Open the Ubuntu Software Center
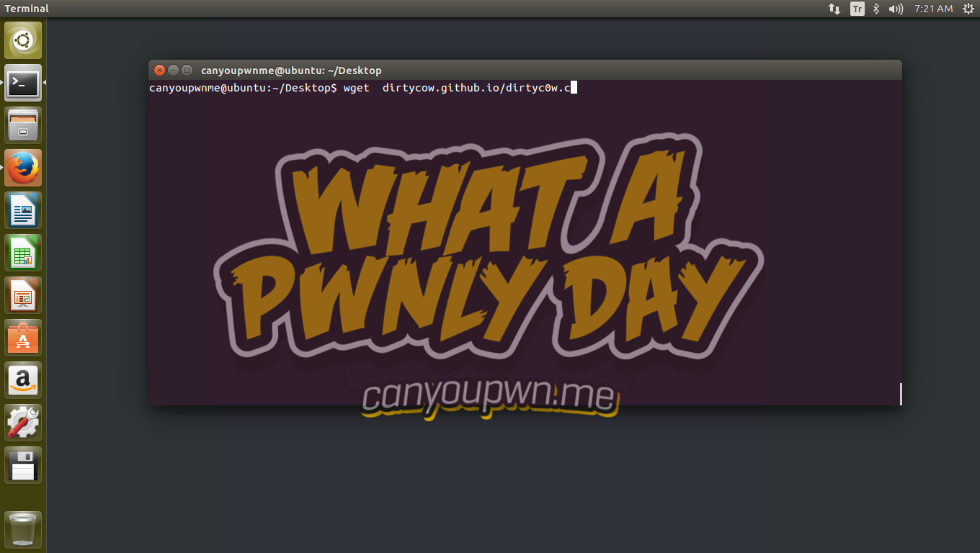The image size is (980, 553). (23, 338)
